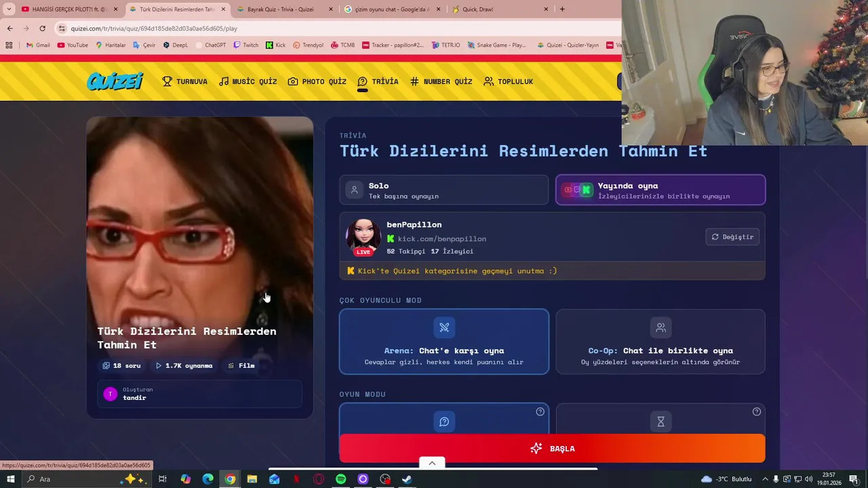Open Snake Game bookmark
868x488 pixels.
496,45
